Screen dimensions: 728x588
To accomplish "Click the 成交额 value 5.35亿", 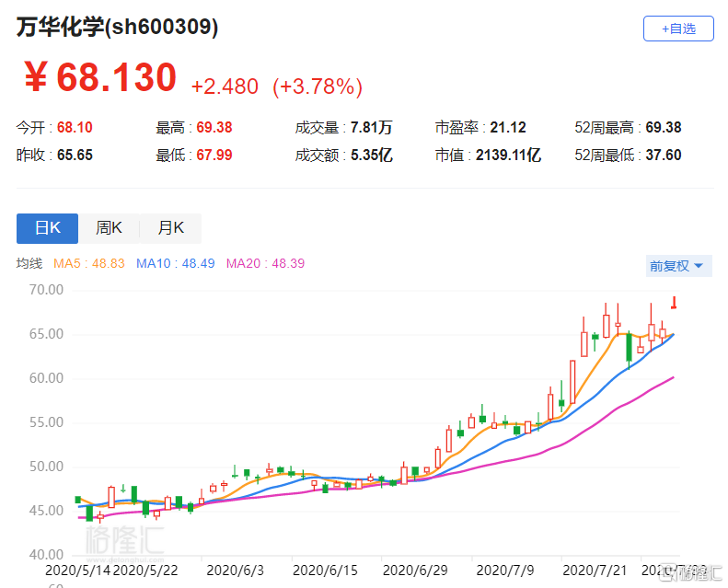I will (x=372, y=155).
